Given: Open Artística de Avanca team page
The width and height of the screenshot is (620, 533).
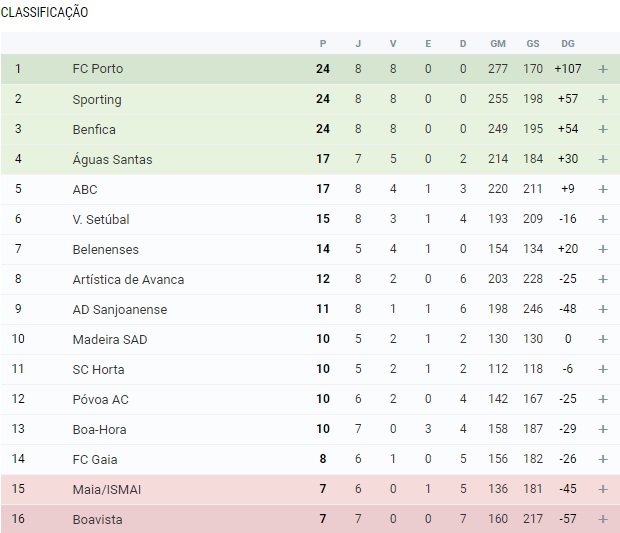Looking at the screenshot, I should 128,280.
